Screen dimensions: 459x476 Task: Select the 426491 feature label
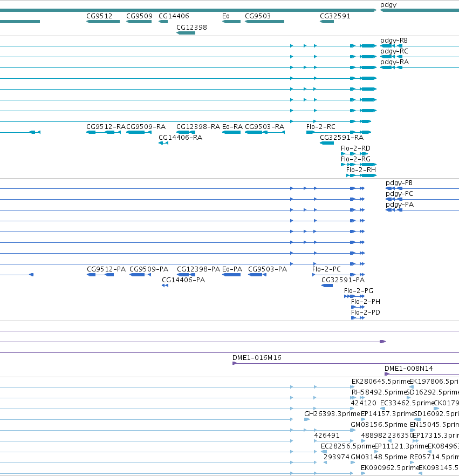[327, 436]
